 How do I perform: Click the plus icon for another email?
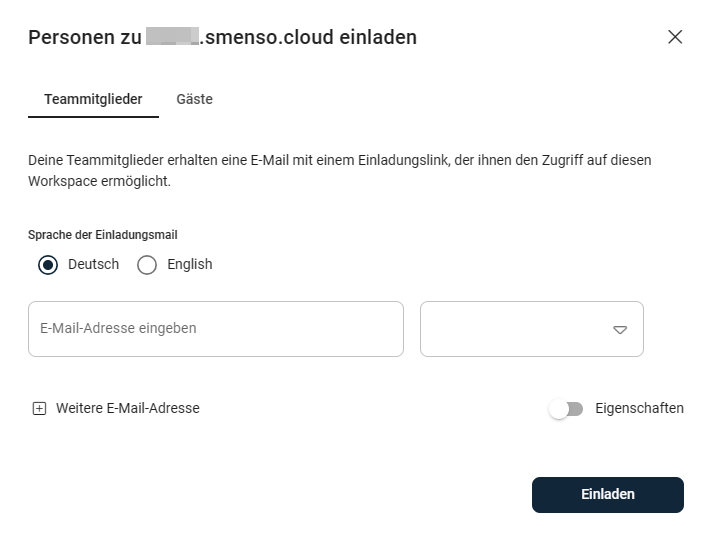(x=40, y=408)
